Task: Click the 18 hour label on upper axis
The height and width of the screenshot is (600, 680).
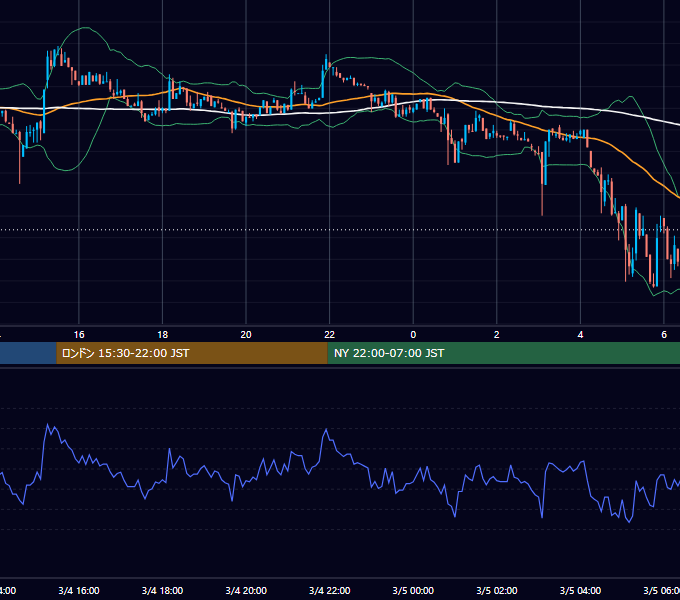Action: point(163,335)
